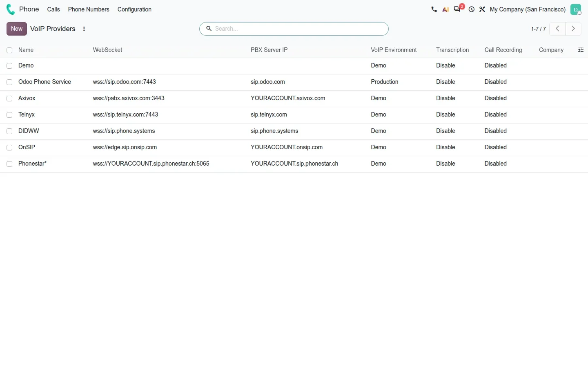
Task: Click wss://sip.phone.systems cell
Action: [124, 131]
